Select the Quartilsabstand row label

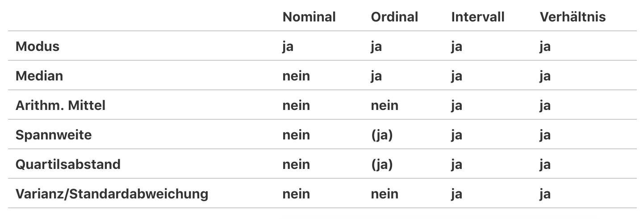[x=68, y=164]
